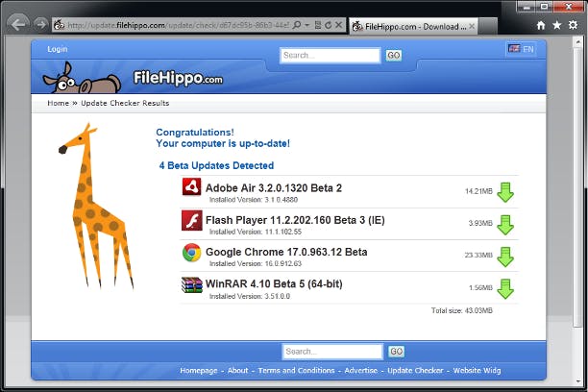
Task: Open a new blank tab
Action: (487, 26)
